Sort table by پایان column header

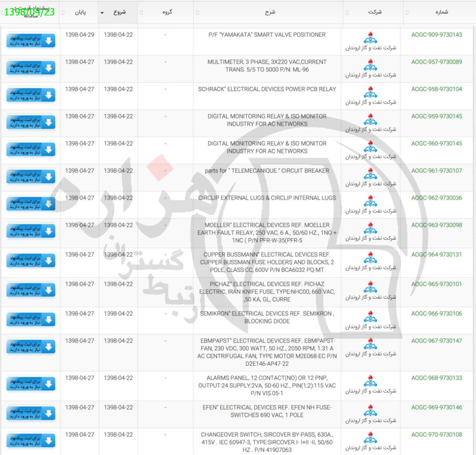[80, 12]
